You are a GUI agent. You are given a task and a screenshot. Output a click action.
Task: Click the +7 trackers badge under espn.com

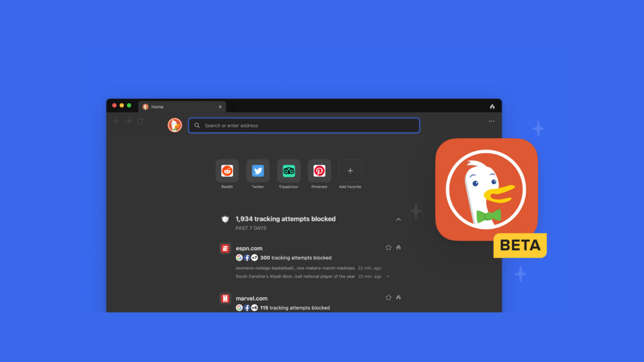tap(255, 257)
